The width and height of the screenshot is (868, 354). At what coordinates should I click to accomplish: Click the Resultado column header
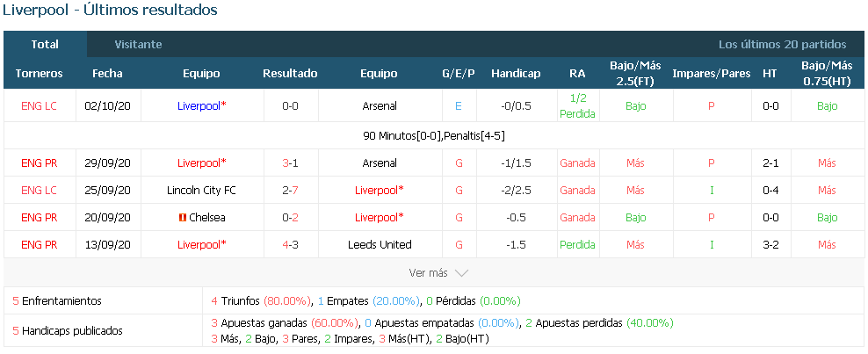[x=290, y=74]
